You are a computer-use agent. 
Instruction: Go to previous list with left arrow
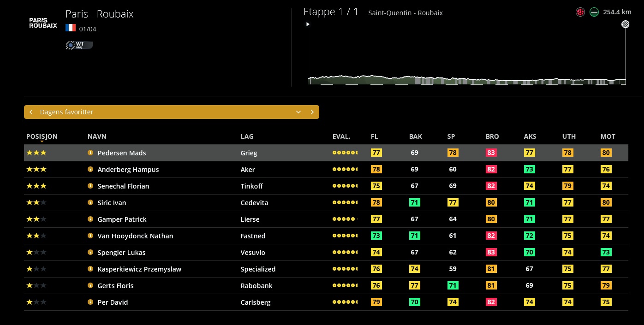pyautogui.click(x=31, y=112)
